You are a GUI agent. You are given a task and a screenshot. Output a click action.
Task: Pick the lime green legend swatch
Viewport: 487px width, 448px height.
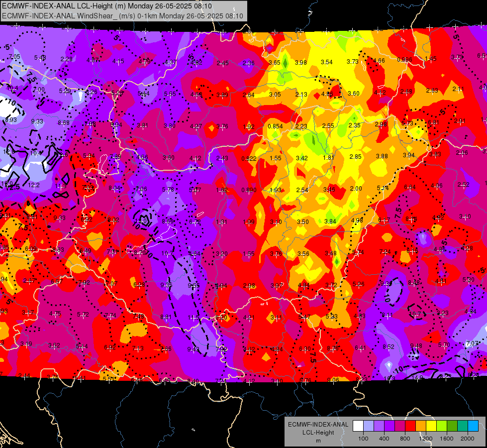[442, 426]
